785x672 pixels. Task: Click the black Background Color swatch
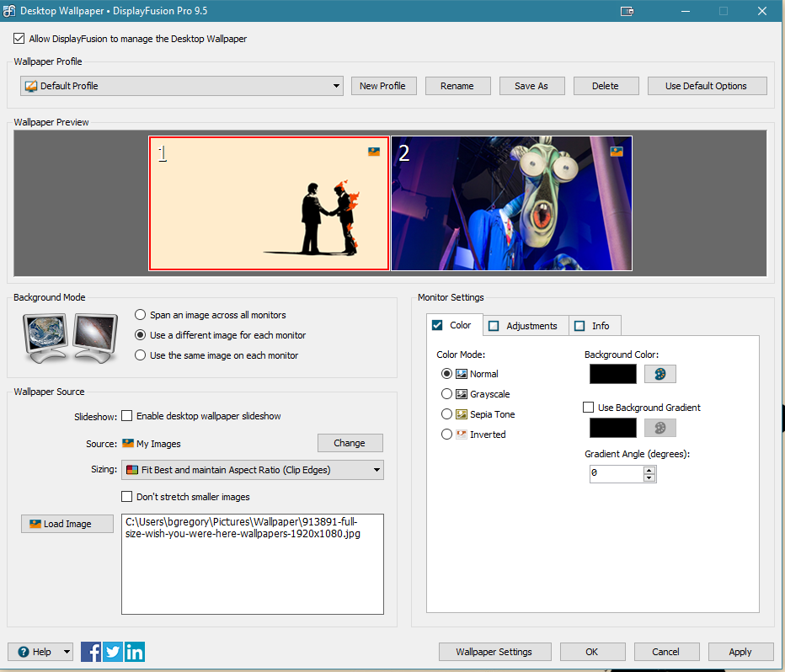point(613,374)
